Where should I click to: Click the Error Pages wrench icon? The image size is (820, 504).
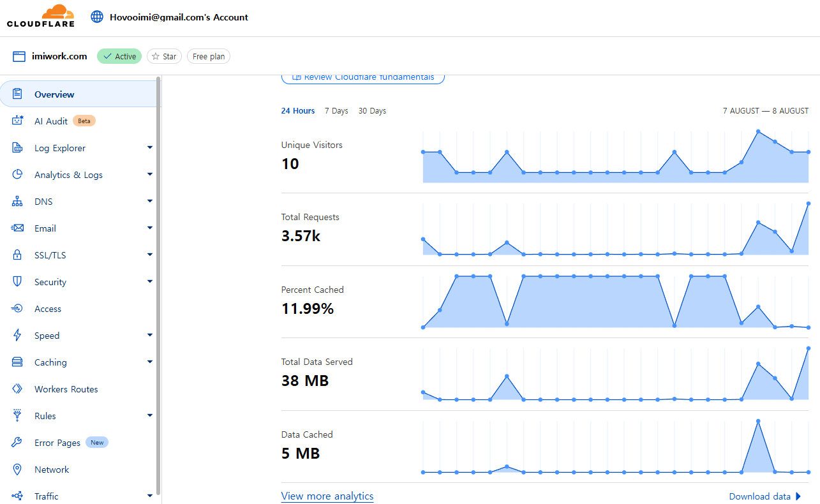(x=18, y=443)
